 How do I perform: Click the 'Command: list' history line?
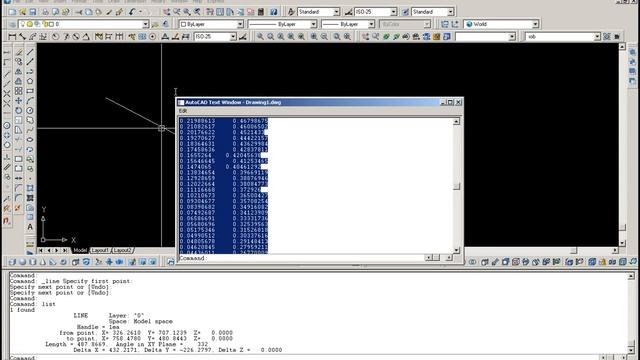tap(32, 304)
